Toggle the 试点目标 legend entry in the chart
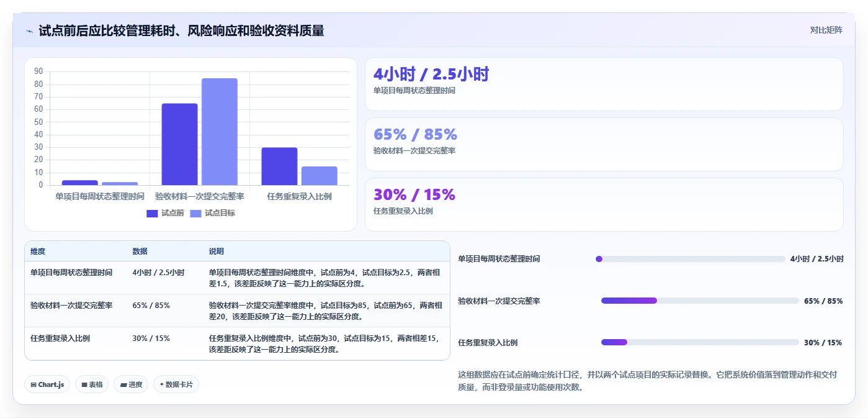 pos(212,213)
